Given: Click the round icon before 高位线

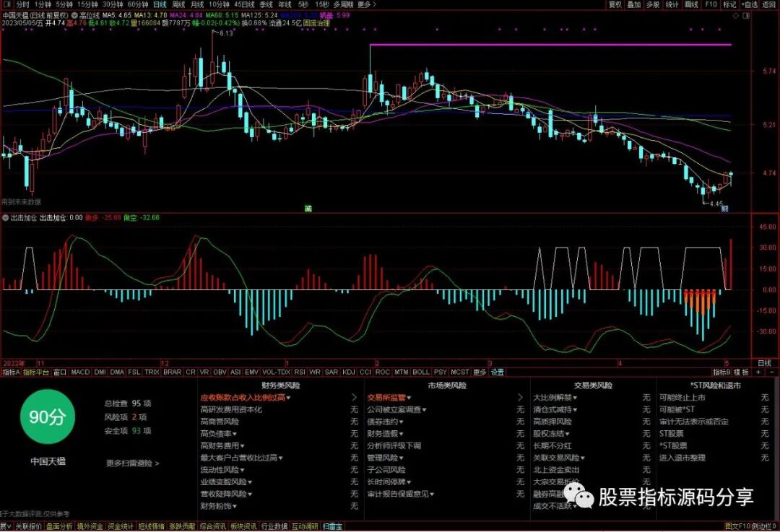Looking at the screenshot, I should tap(75, 15).
